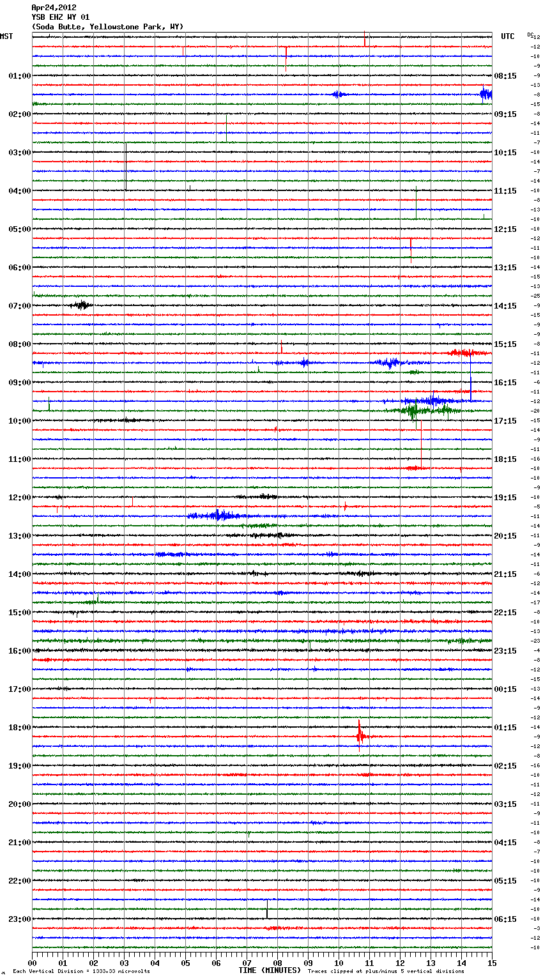Viewport: 543px width, 980px height.
Task: Select the YSB EHZ WY 01 station label
Action: (x=60, y=17)
